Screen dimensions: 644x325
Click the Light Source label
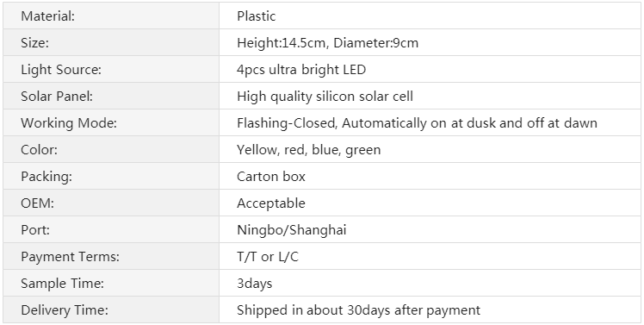(61, 70)
